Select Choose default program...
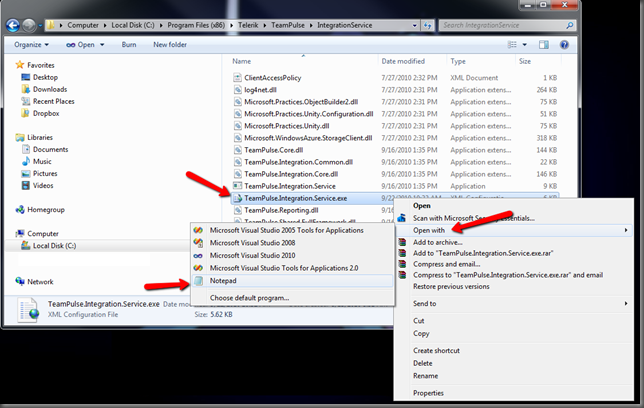 249,298
